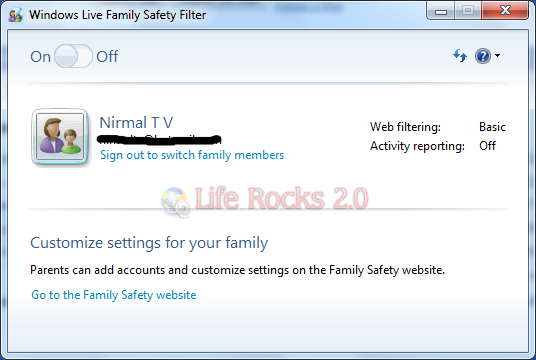The width and height of the screenshot is (536, 360).
Task: Click the family account picture thumbnail
Action: pyautogui.click(x=60, y=137)
